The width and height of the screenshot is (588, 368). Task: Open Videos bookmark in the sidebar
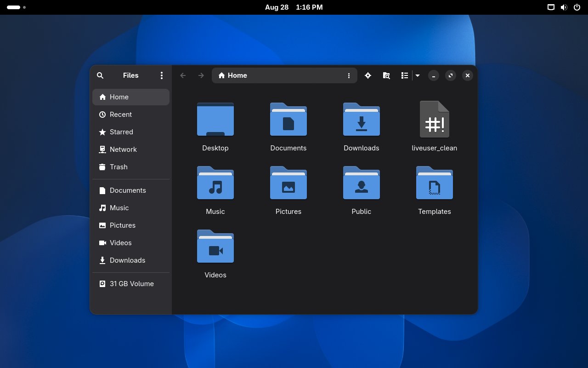131,243
